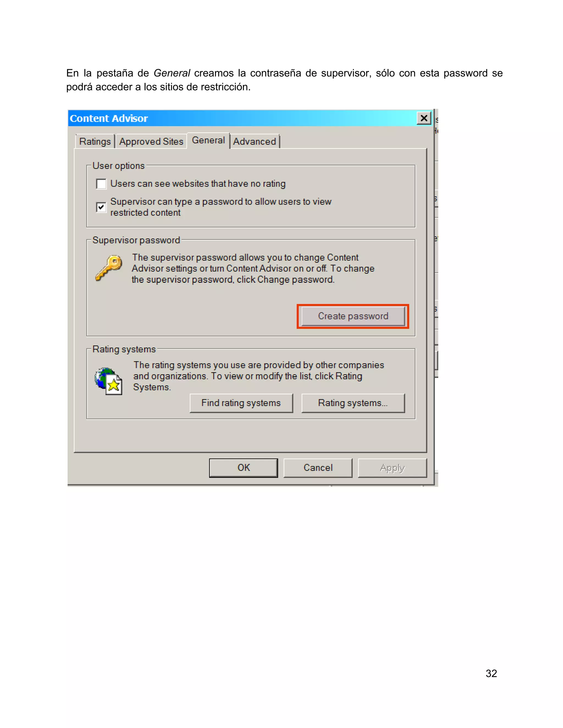The width and height of the screenshot is (563, 728).
Task: Confirm with the OK button
Action: click(244, 468)
